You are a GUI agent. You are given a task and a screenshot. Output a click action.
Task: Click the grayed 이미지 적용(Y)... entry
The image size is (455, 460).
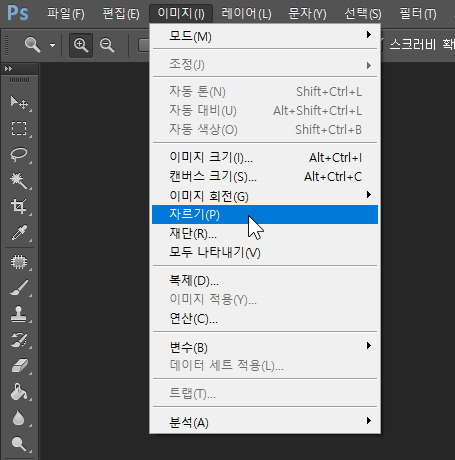(265, 299)
